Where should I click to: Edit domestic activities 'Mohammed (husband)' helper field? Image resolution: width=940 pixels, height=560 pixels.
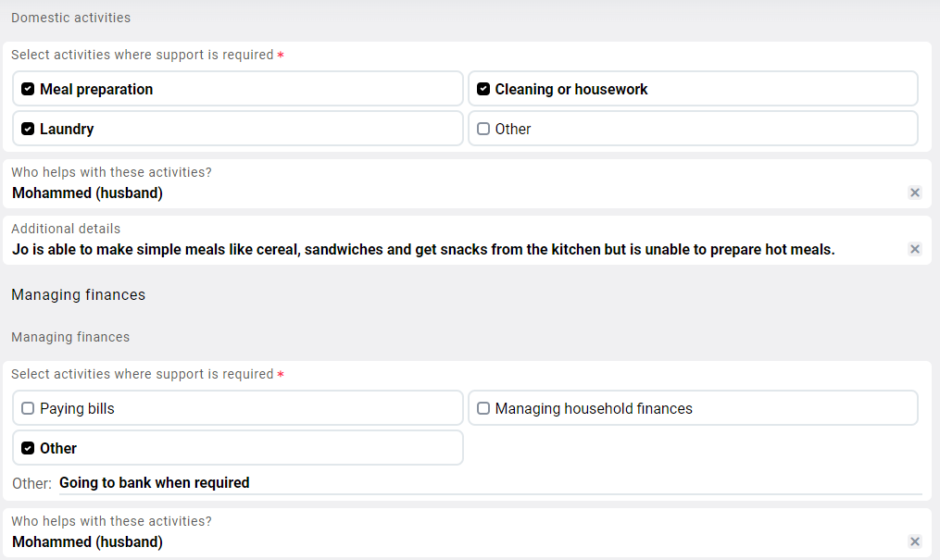[88, 193]
